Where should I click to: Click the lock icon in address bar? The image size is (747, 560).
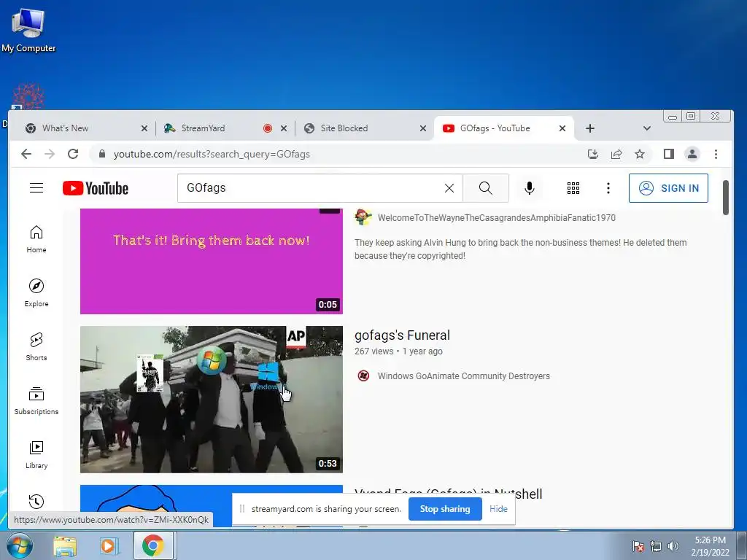click(x=101, y=154)
